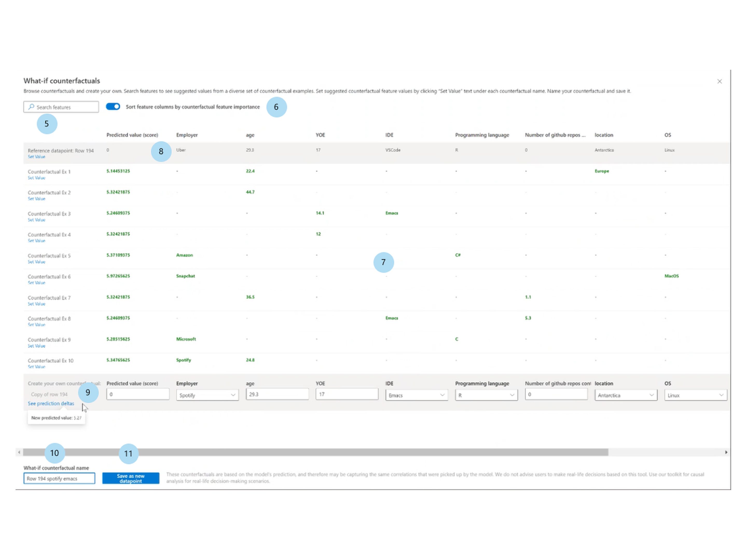Open the location dropdown showing Antarctica
The height and width of the screenshot is (560, 747).
626,395
